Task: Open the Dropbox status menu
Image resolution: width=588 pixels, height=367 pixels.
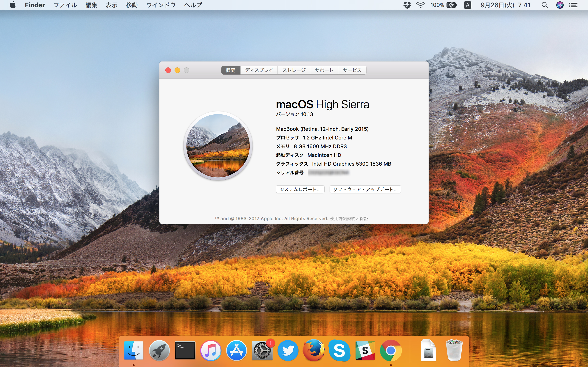Action: (407, 5)
